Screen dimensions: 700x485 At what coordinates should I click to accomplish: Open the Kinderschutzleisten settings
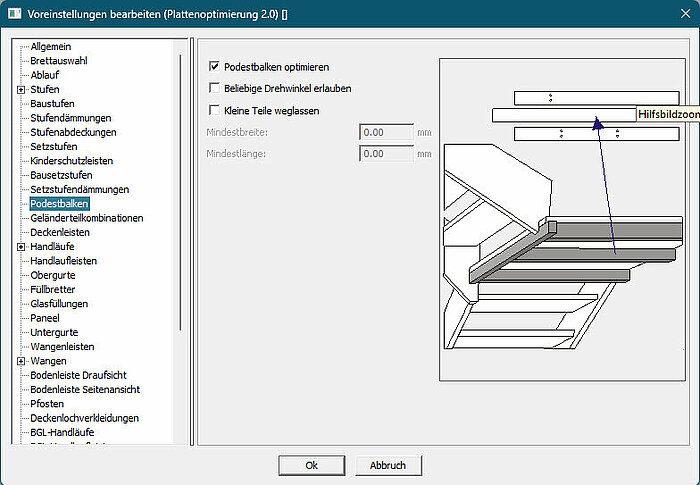71,161
